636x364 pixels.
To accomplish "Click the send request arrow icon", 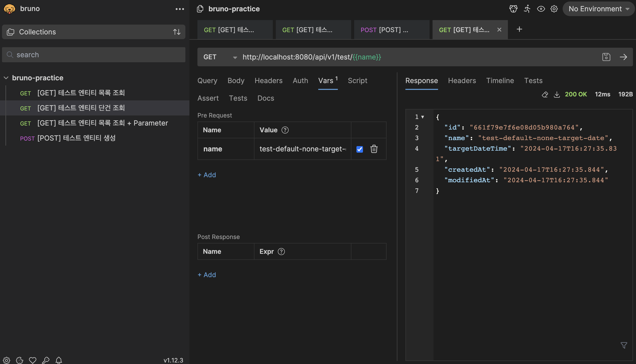I will tap(623, 57).
